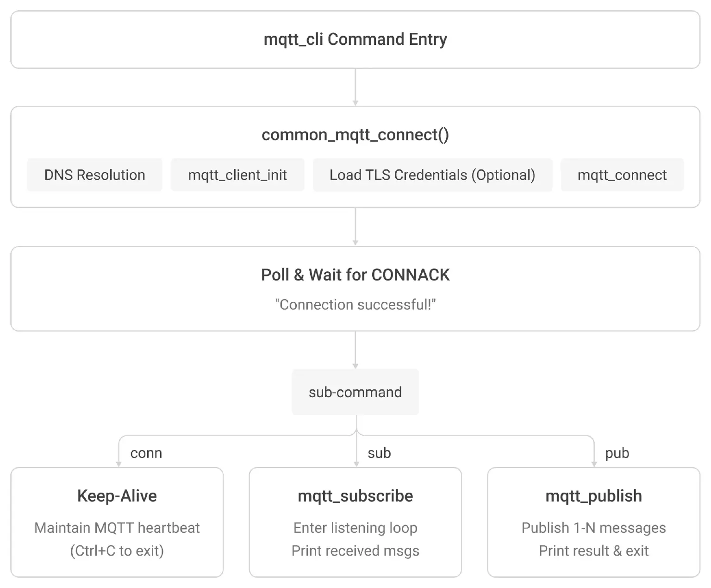Open the mqtt_subscribe box title
Screen dimensions: 711x588
point(355,496)
